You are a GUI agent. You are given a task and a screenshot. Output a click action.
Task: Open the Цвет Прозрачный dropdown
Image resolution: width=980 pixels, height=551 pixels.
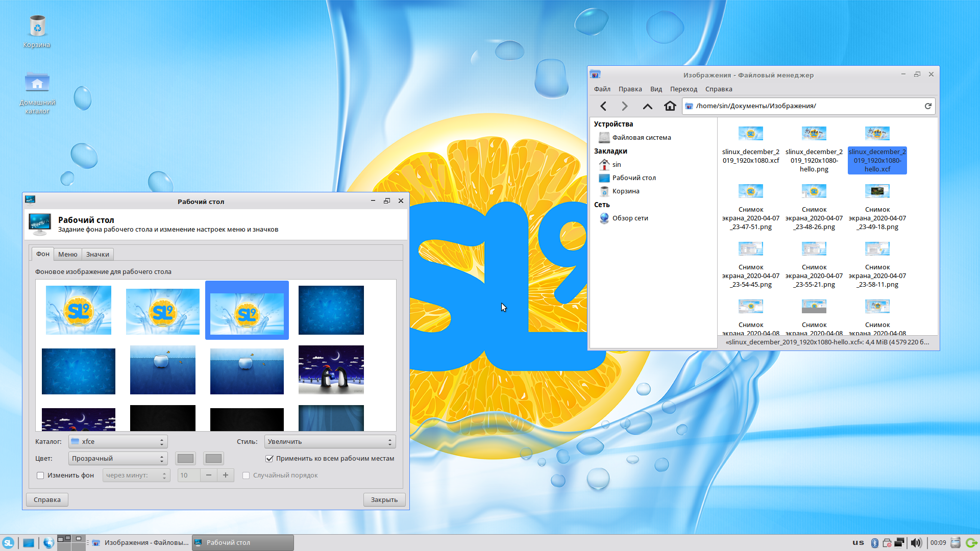[x=118, y=459]
